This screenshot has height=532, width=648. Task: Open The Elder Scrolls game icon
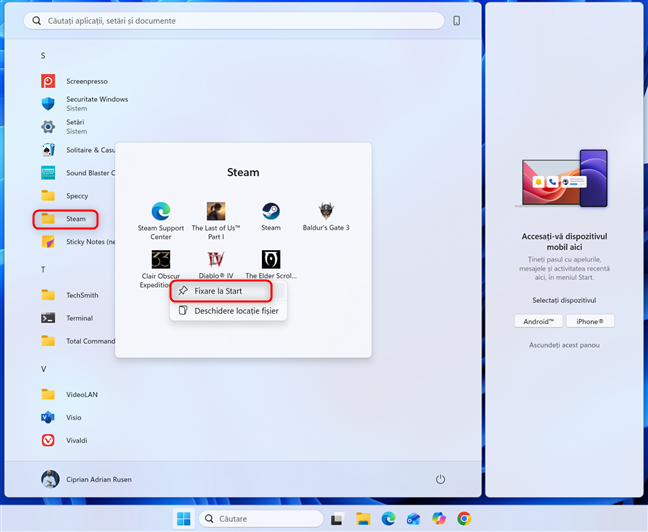(271, 261)
